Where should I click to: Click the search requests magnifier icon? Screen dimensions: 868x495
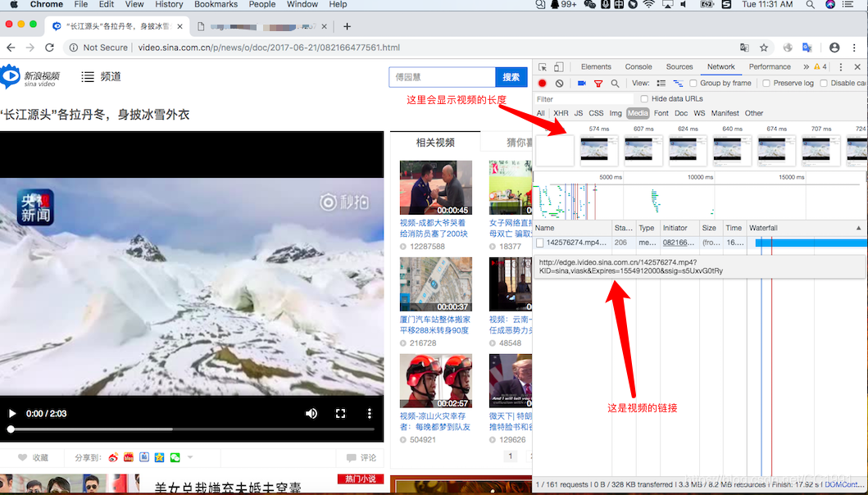click(x=614, y=82)
